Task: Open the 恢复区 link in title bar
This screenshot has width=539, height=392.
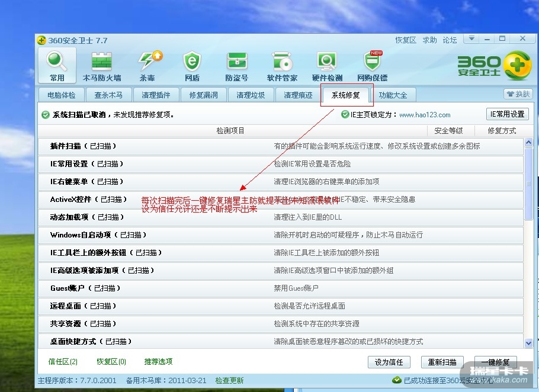Action: coord(406,40)
